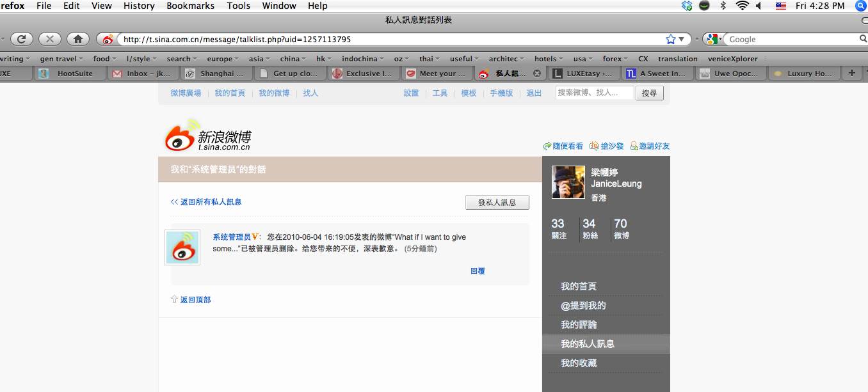Open a new tab with the plus button
Screen dimensions: 868x392
(x=851, y=74)
